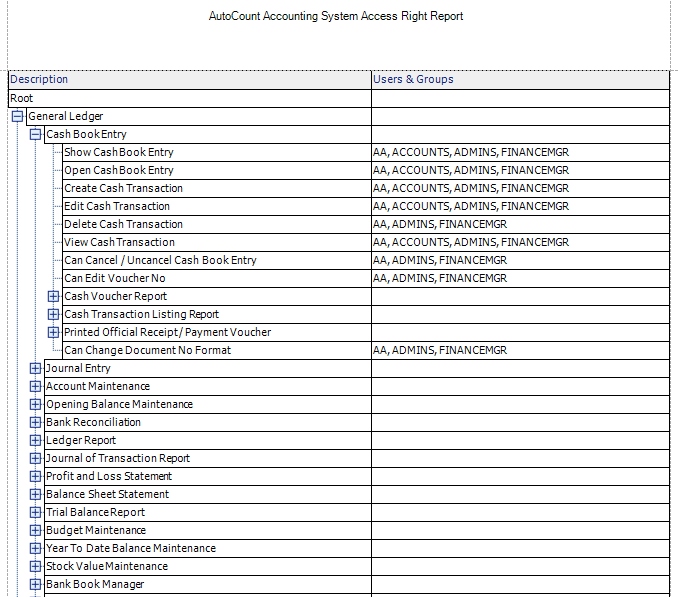Click the Journal Entry label
The image size is (678, 597).
(78, 368)
